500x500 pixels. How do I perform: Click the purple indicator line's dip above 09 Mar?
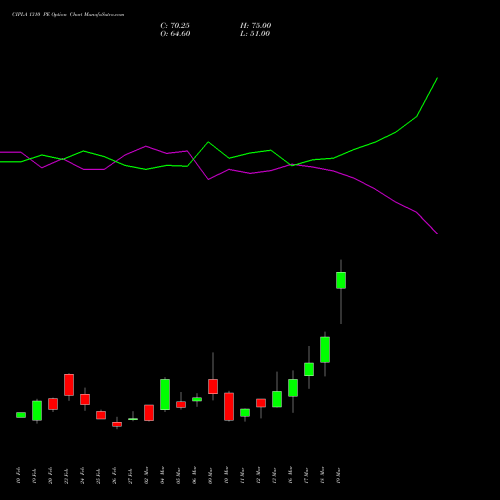pyautogui.click(x=209, y=179)
